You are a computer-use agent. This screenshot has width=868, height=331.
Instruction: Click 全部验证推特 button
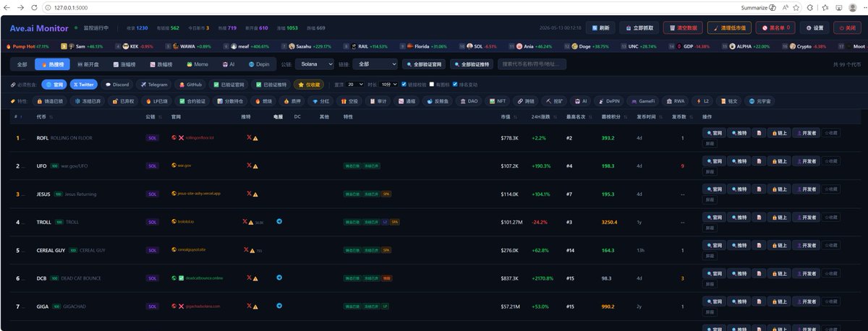coord(471,64)
